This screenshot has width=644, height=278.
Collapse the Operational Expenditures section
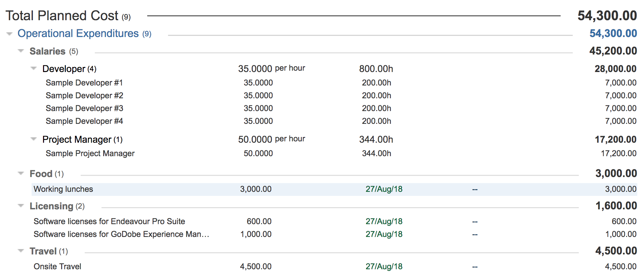9,34
